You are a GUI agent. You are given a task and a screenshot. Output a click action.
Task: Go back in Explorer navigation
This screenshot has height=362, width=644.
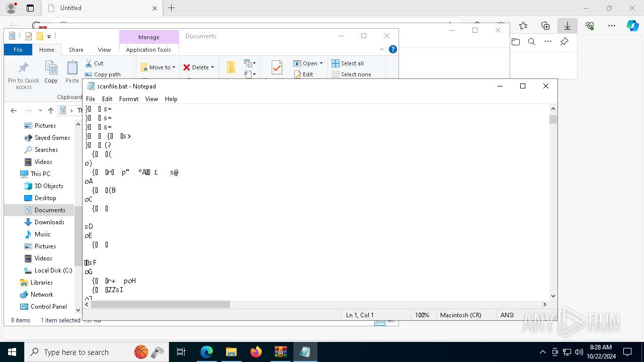point(14,111)
